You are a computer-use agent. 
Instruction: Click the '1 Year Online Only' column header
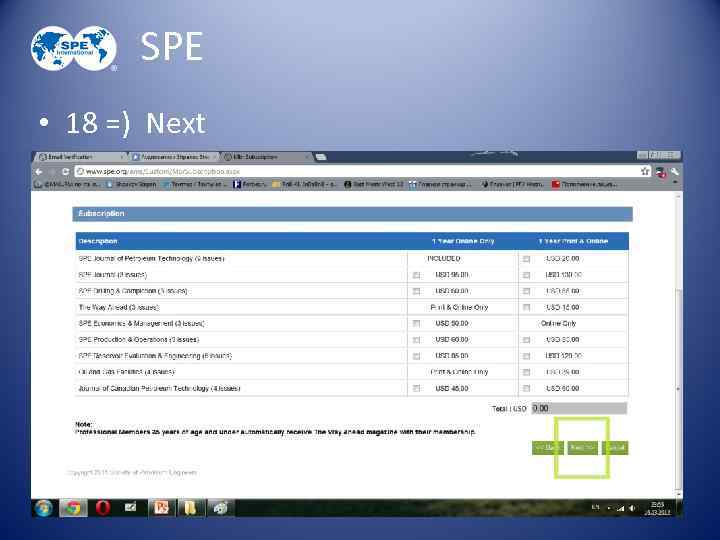click(x=463, y=241)
